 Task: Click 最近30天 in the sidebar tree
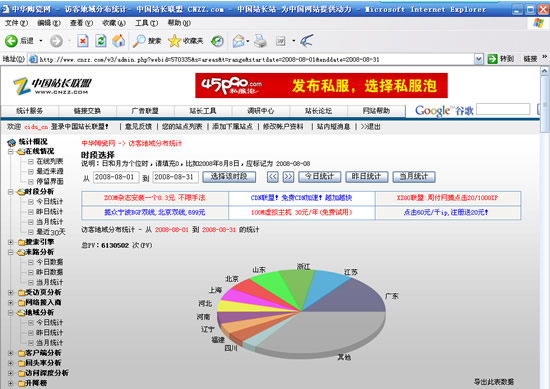tap(51, 232)
